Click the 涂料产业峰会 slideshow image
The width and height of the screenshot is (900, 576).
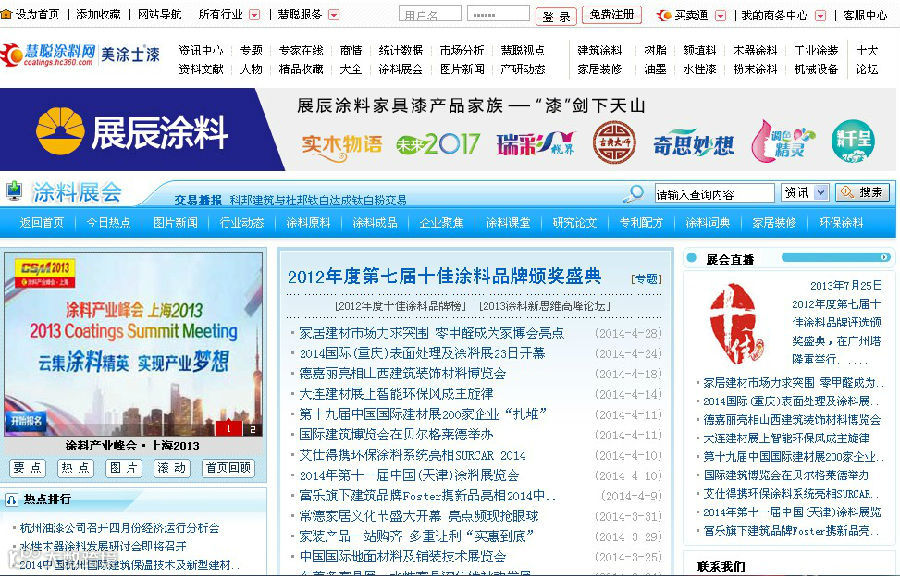click(134, 345)
